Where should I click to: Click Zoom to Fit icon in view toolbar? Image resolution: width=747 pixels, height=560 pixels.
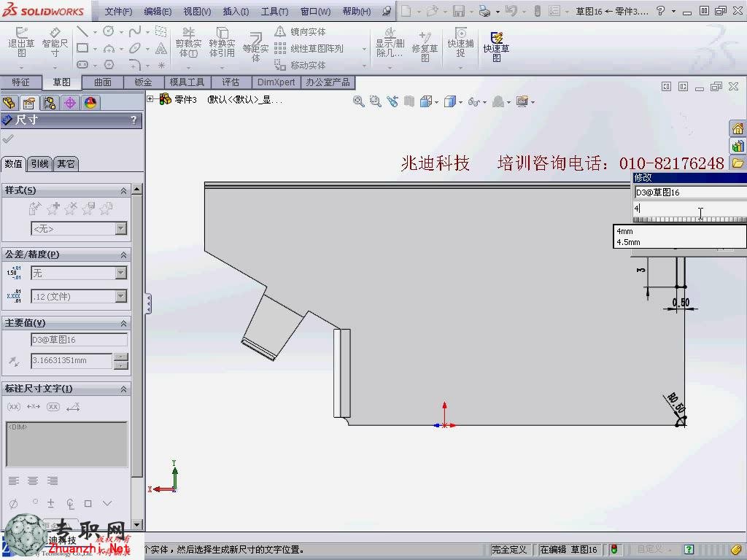(x=359, y=101)
